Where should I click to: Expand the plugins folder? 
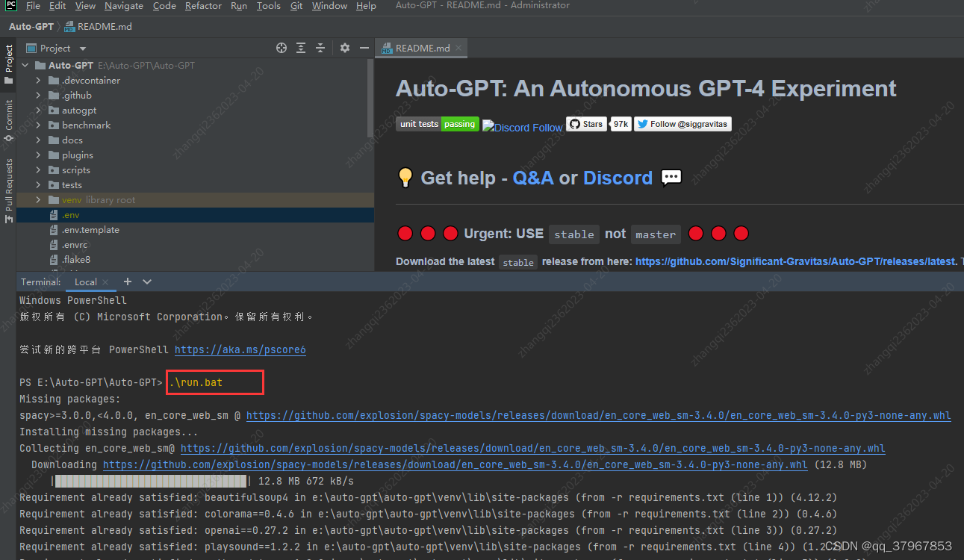point(39,155)
